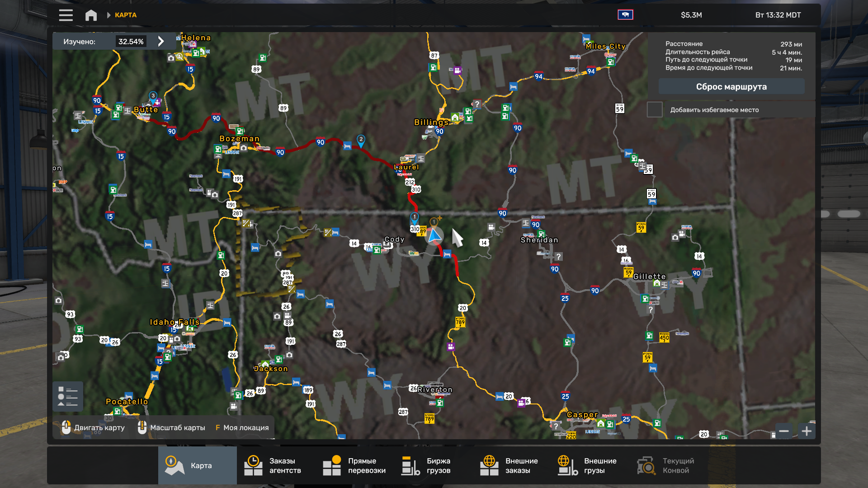
Task: Click the Сброс маршрута button
Action: coord(731,86)
